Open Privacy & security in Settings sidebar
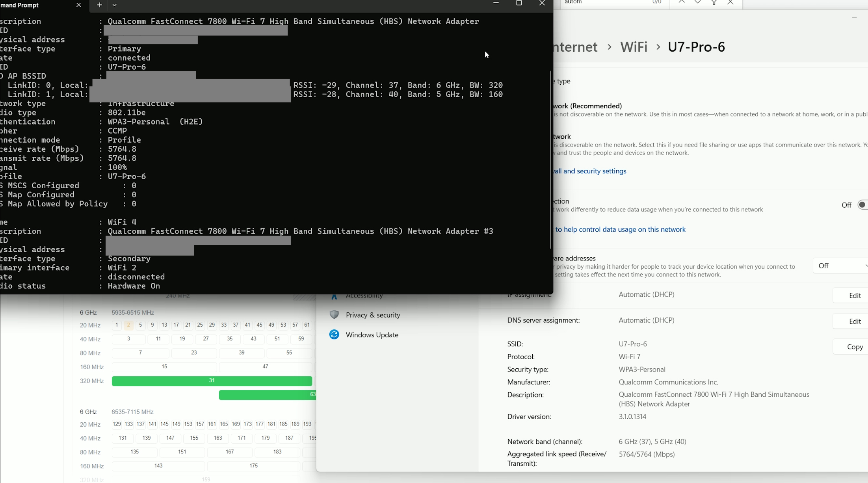Image resolution: width=868 pixels, height=483 pixels. [x=373, y=315]
